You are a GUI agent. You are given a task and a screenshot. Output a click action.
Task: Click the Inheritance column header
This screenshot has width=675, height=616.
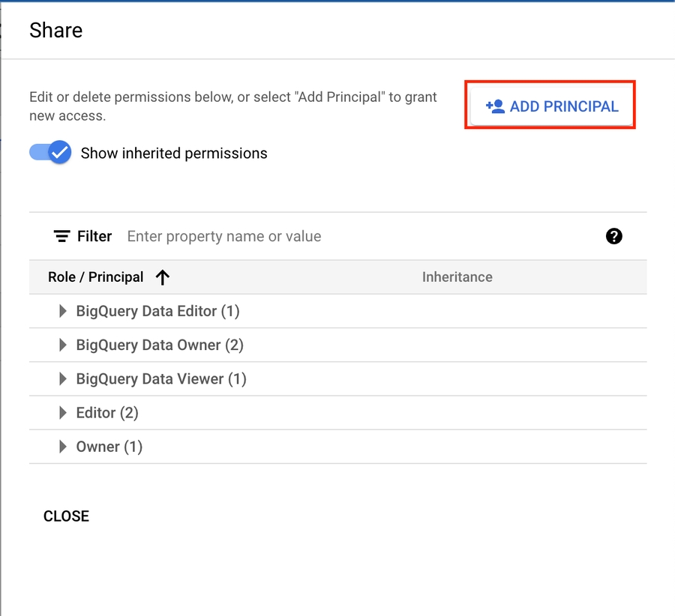457,277
